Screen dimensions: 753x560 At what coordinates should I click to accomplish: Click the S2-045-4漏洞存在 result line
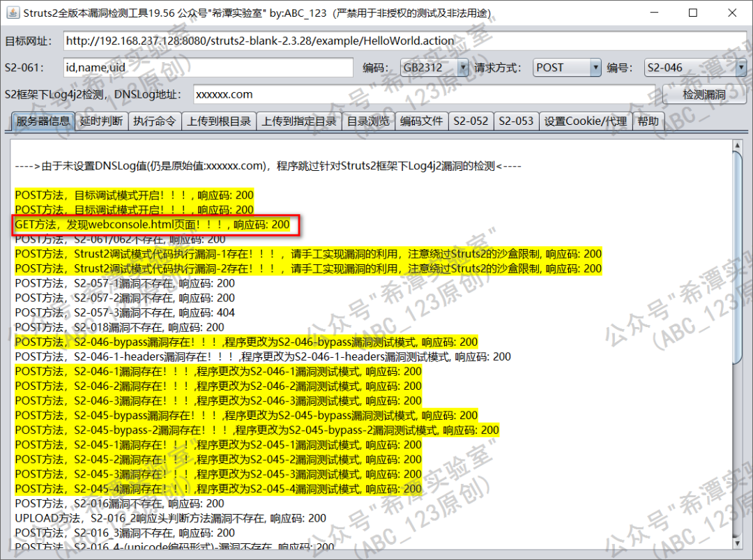point(218,489)
